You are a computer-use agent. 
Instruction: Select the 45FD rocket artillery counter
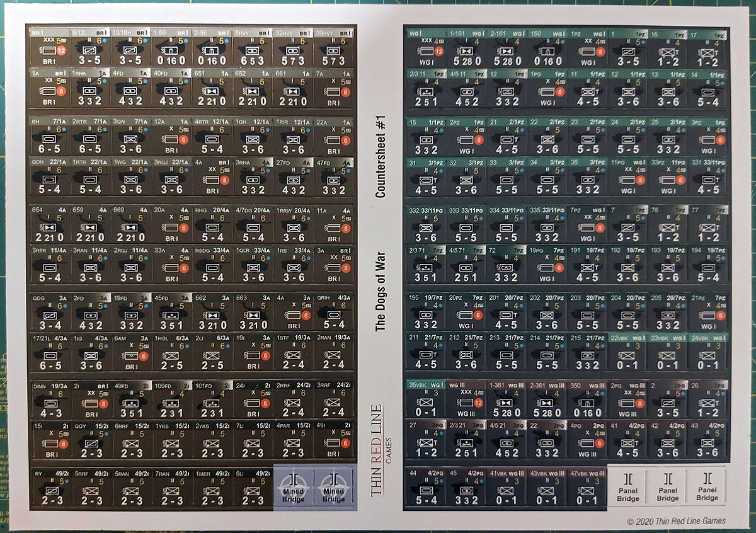point(171,312)
